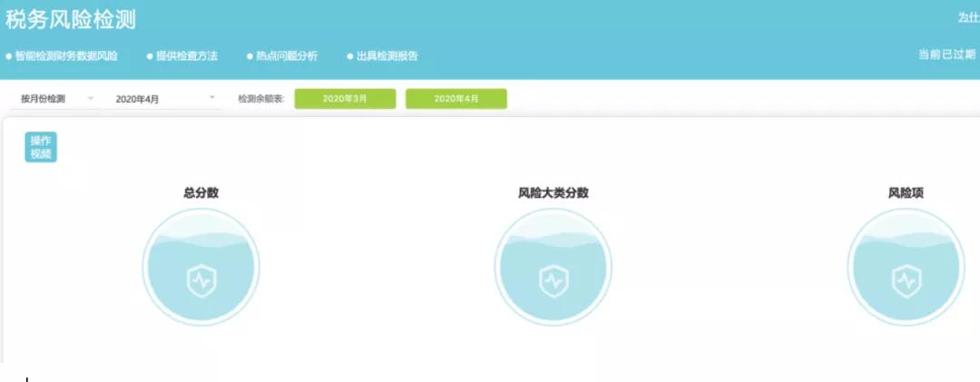The image size is (980, 382).
Task: Click the 检测余额表 label
Action: pyautogui.click(x=260, y=99)
